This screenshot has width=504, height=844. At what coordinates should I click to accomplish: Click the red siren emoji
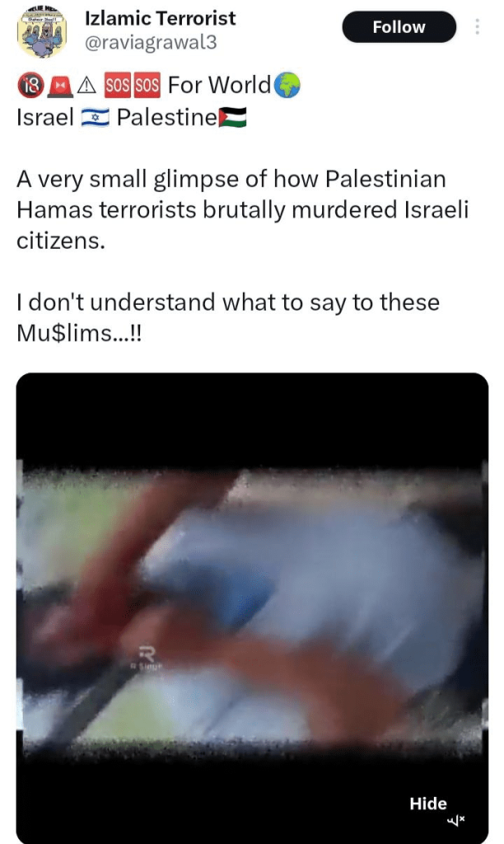pyautogui.click(x=60, y=86)
